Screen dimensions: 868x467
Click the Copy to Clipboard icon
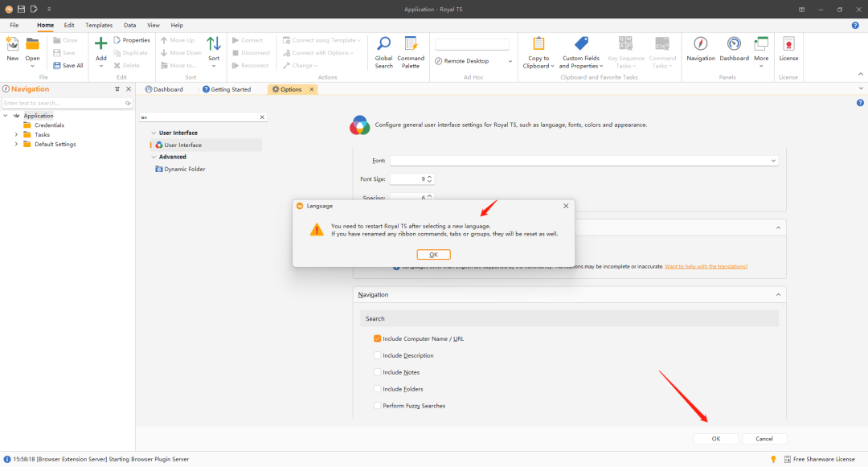coord(538,43)
